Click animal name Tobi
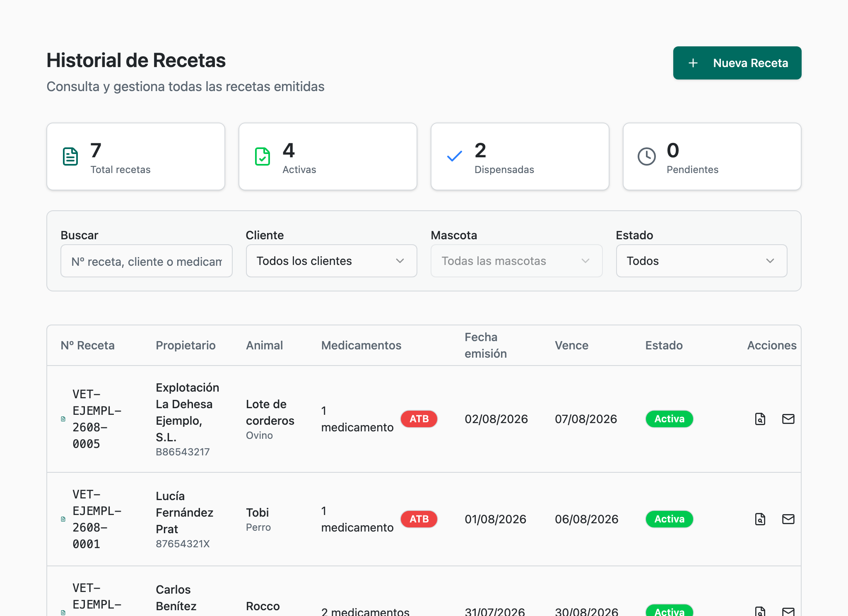 tap(258, 513)
